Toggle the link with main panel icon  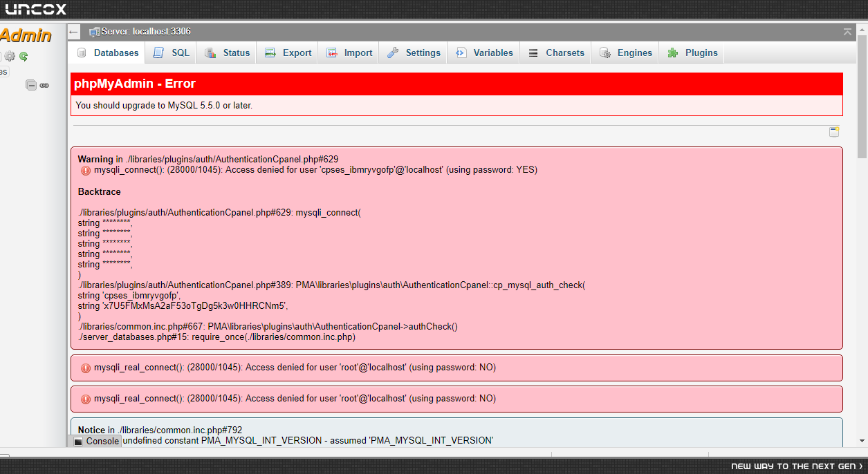pyautogui.click(x=44, y=85)
